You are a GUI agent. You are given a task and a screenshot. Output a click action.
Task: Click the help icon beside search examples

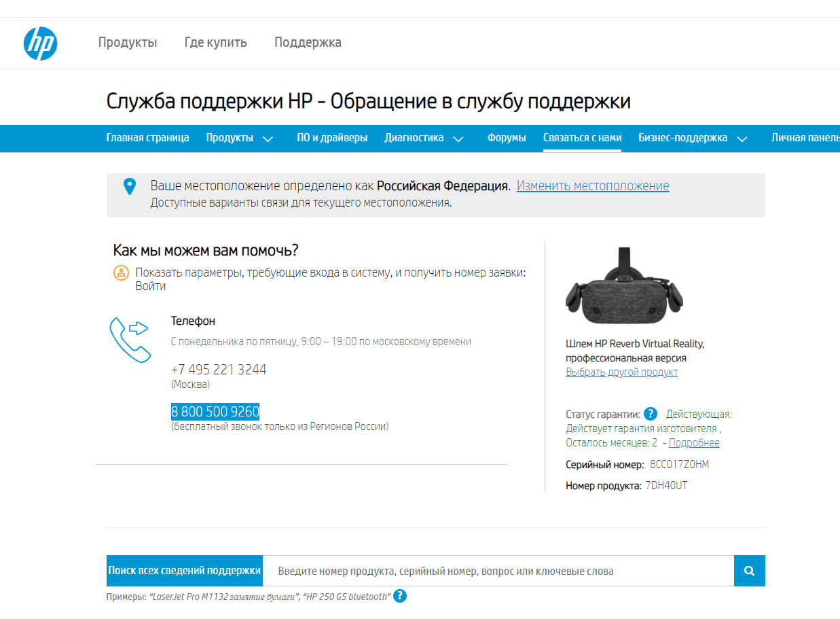point(400,597)
